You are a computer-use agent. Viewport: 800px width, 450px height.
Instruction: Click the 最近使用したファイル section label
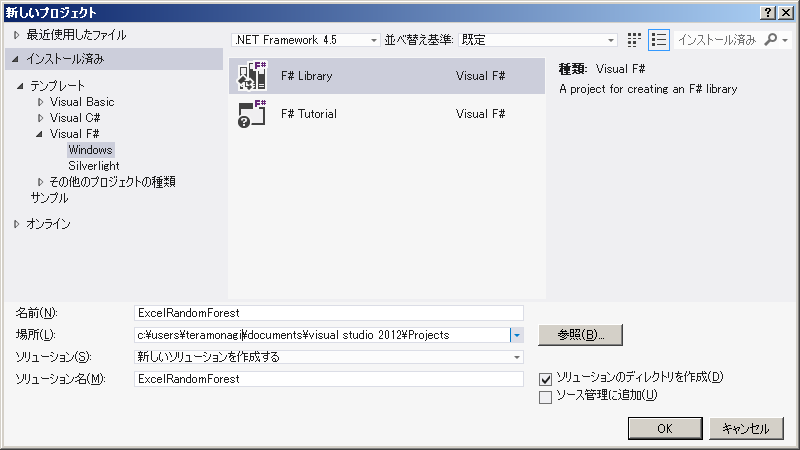(77, 35)
